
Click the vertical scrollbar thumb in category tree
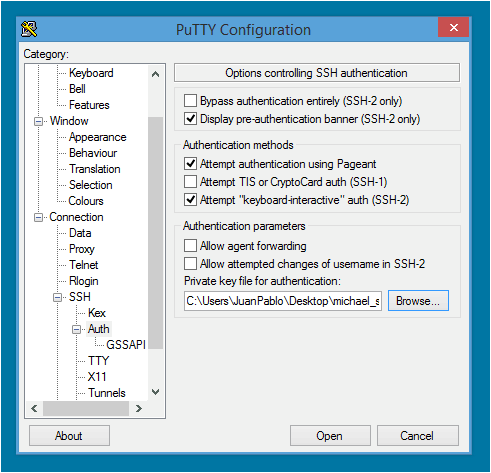pyautogui.click(x=155, y=233)
